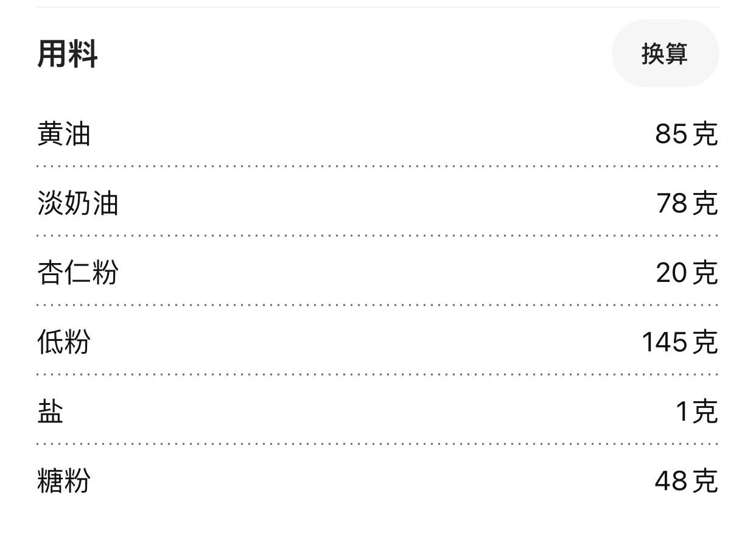This screenshot has height=534, width=756.
Task: Choose the 杏仁粉 ingredient name
Action: coord(78,273)
